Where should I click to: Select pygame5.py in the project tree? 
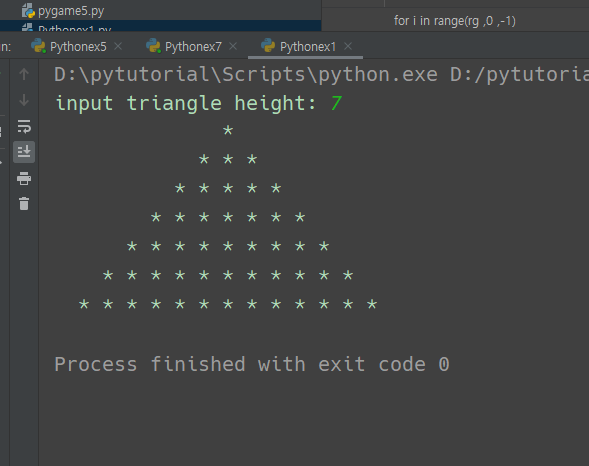[71, 11]
